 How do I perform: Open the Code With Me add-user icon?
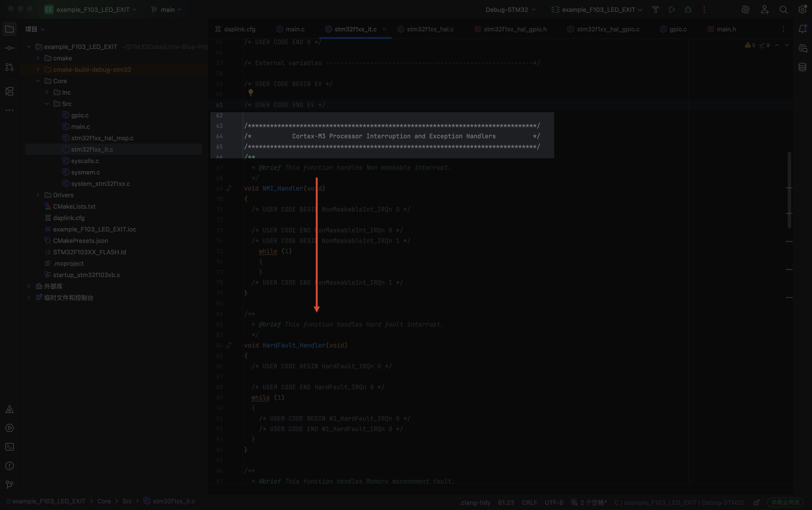point(765,10)
